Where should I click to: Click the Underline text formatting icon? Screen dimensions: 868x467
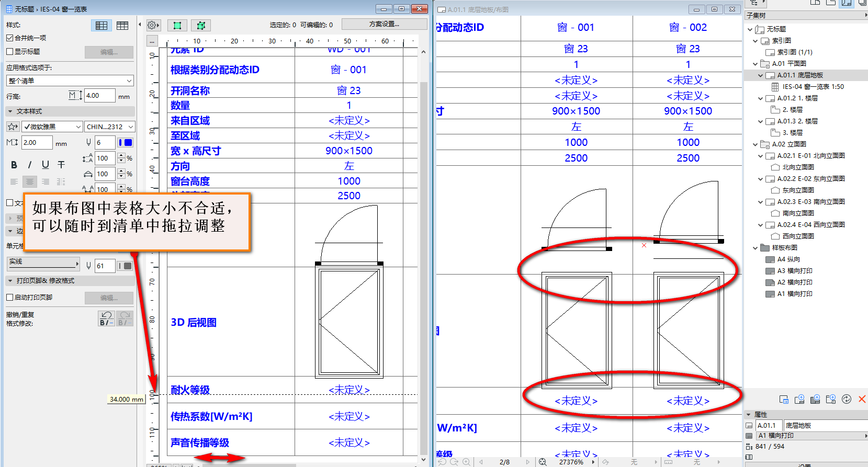tap(46, 165)
